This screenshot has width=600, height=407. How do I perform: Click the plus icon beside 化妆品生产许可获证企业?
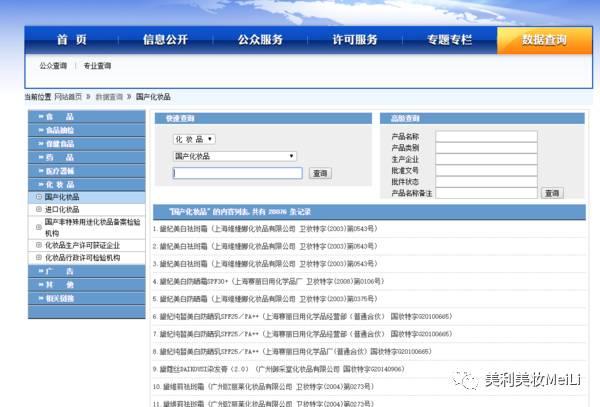point(39,245)
